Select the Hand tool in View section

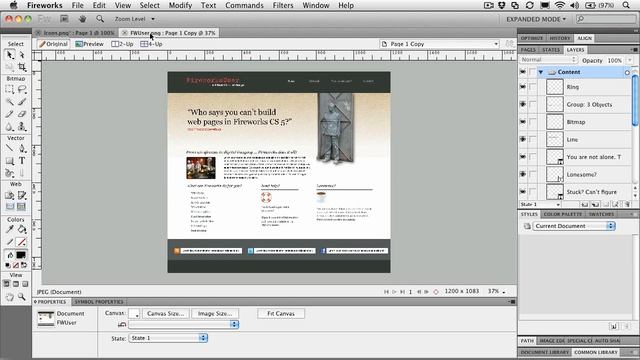(10, 297)
